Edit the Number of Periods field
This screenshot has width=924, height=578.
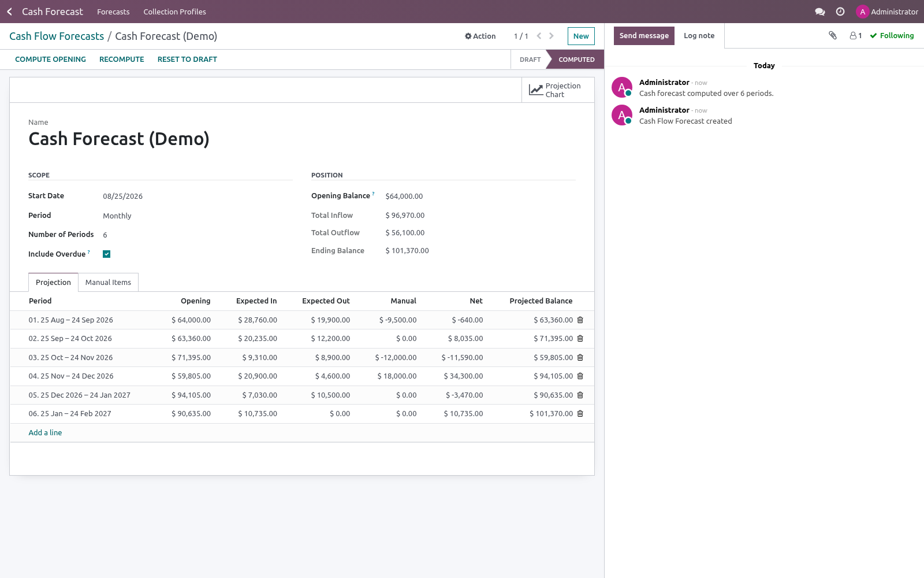pyautogui.click(x=198, y=235)
